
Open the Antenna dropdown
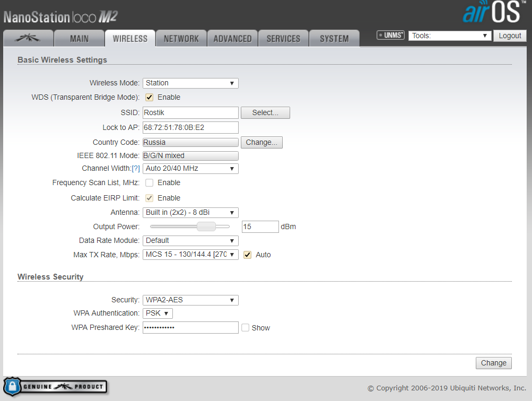(x=190, y=213)
